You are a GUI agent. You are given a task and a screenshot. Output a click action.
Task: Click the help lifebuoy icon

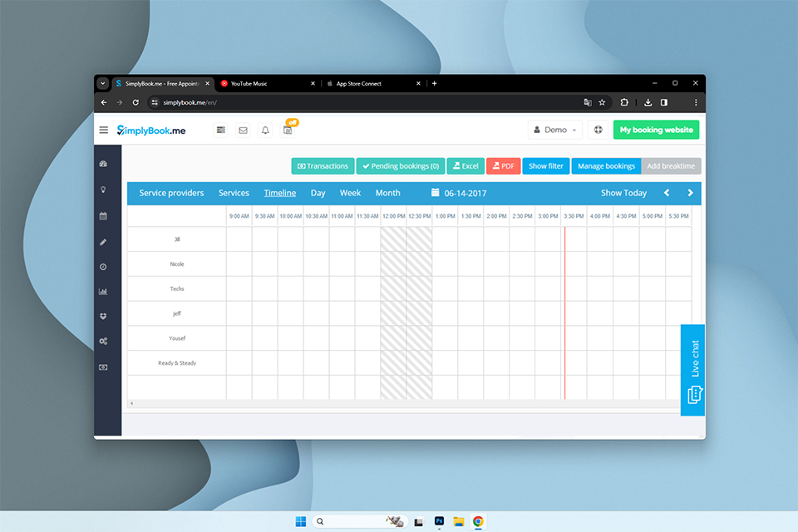point(598,130)
